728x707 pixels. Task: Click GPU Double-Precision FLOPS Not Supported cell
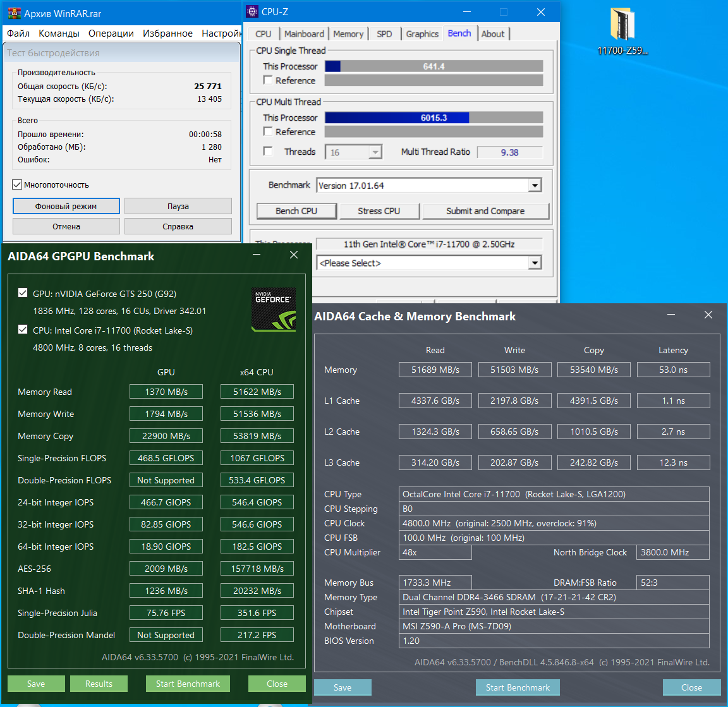pyautogui.click(x=166, y=480)
